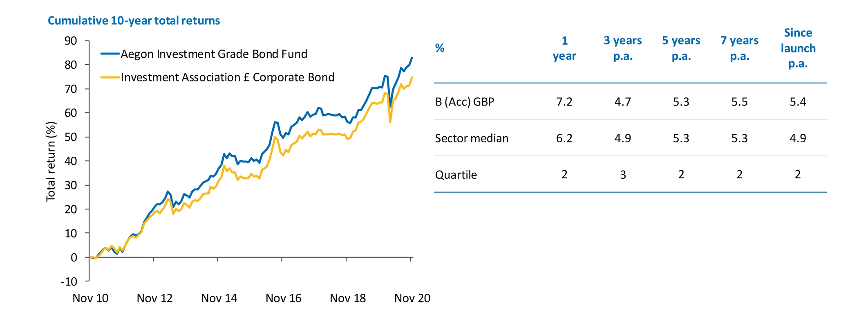Click the 5.4 since launch fund cell
This screenshot has height=322, width=868.
tap(798, 101)
